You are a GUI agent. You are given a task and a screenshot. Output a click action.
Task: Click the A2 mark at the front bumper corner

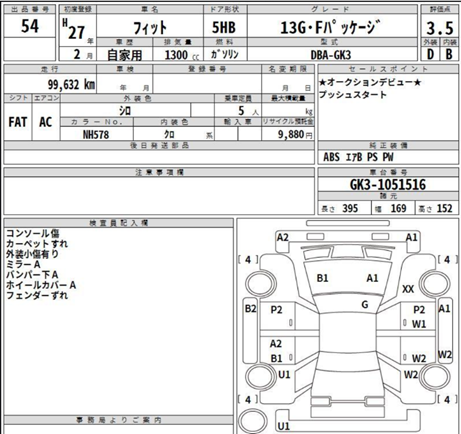(283, 237)
